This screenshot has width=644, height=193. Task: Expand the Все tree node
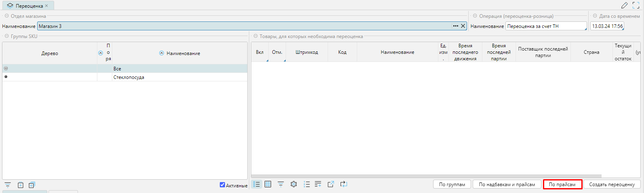click(6, 68)
